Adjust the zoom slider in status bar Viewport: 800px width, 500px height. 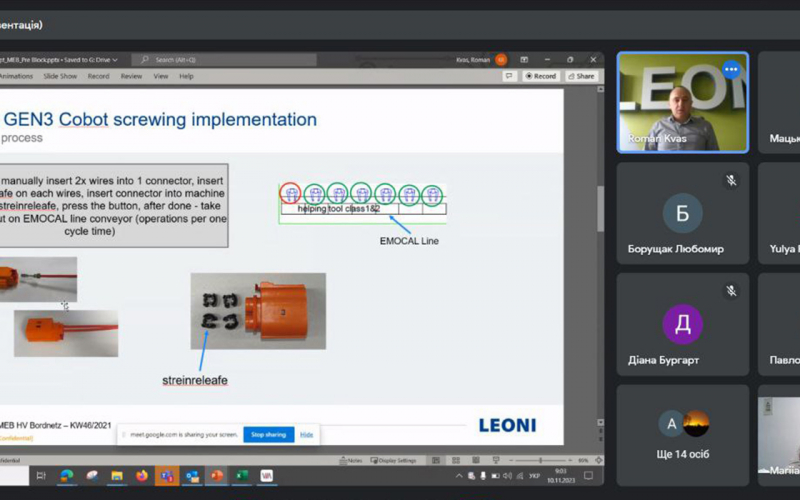point(540,460)
